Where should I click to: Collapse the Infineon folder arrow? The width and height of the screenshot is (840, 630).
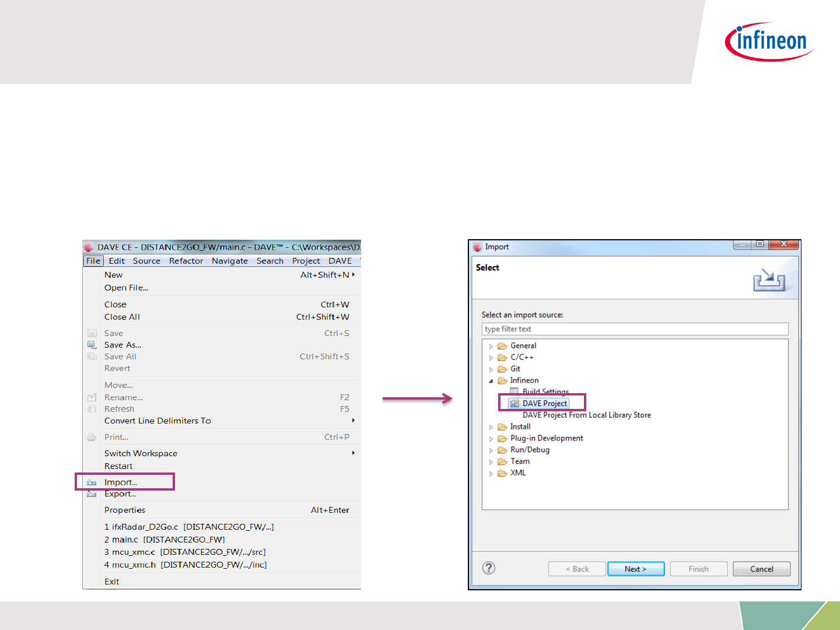(x=491, y=381)
